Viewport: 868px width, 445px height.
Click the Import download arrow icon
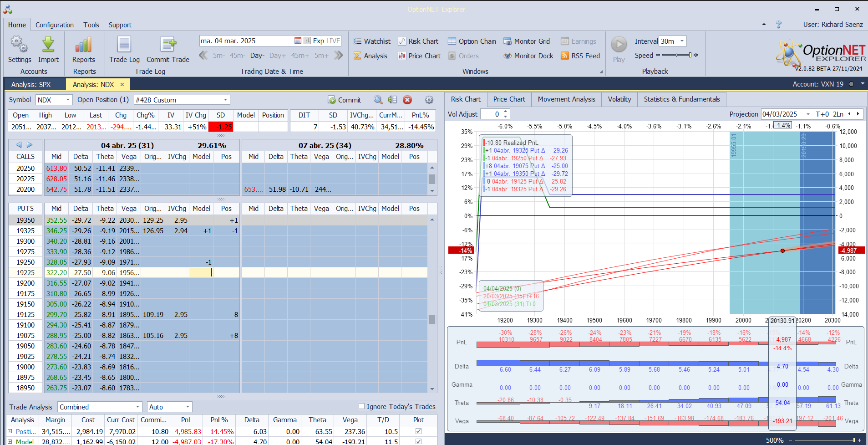48,44
